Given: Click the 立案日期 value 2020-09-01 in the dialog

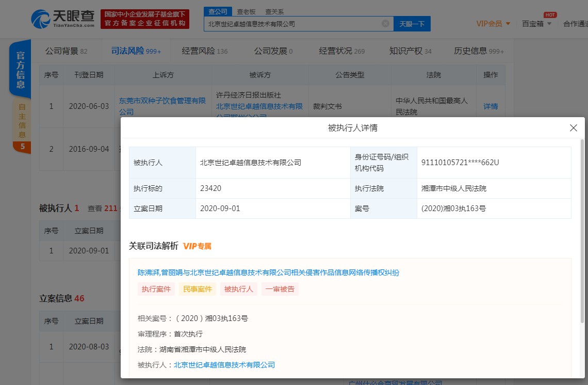Looking at the screenshot, I should tap(220, 208).
